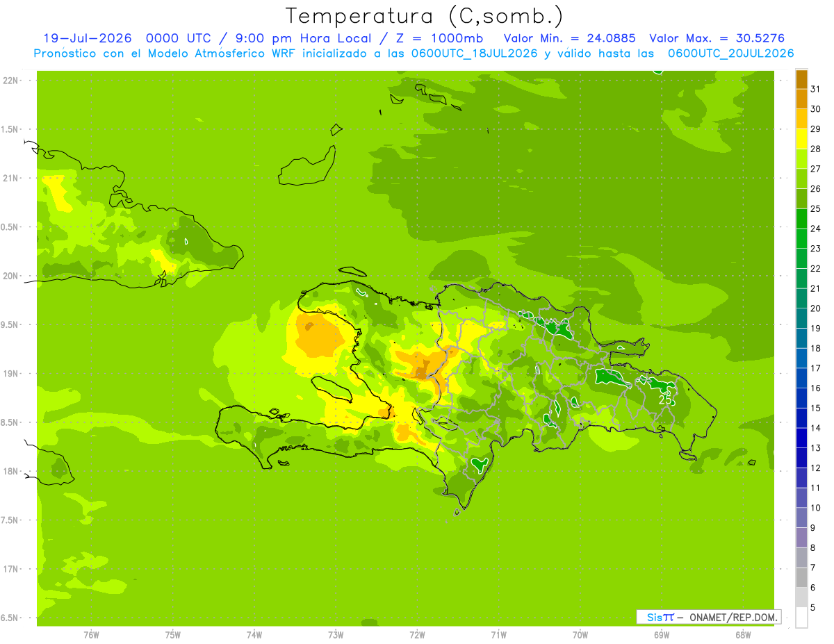Click the '19N' latitude axis label
The image size is (834, 644).
coord(10,374)
